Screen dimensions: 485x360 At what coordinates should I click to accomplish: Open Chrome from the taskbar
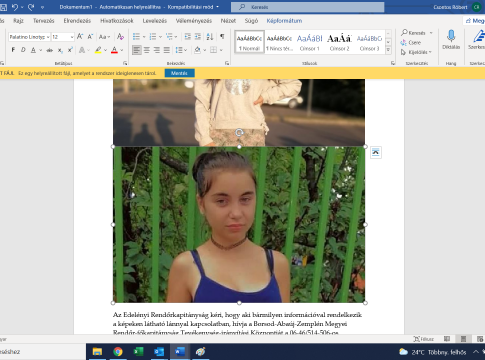118,352
